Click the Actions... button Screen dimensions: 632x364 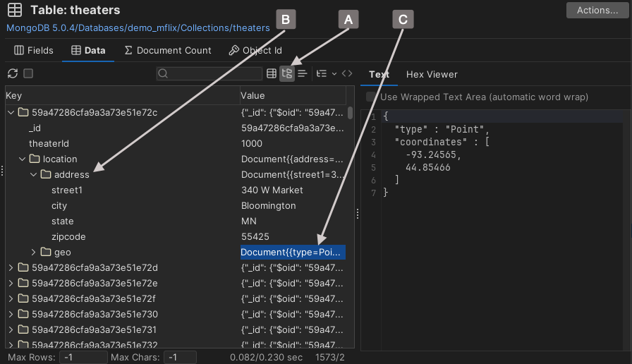click(597, 10)
